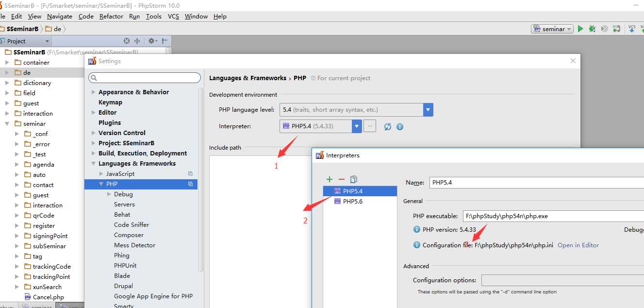
Task: Click info icon next to PHP version
Action: (x=416, y=229)
